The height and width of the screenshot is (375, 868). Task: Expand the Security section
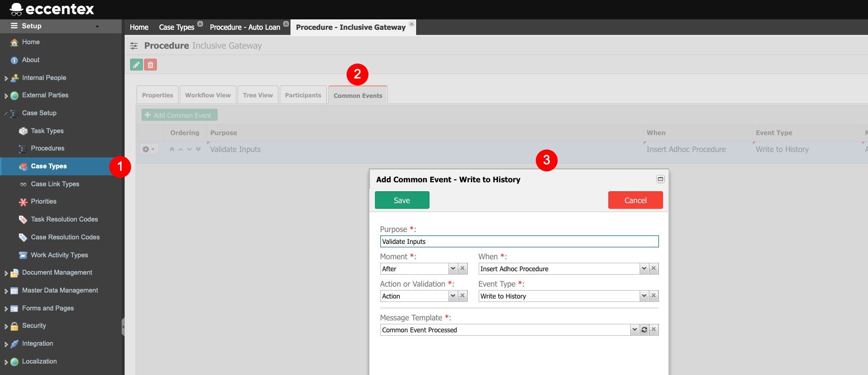[6, 326]
